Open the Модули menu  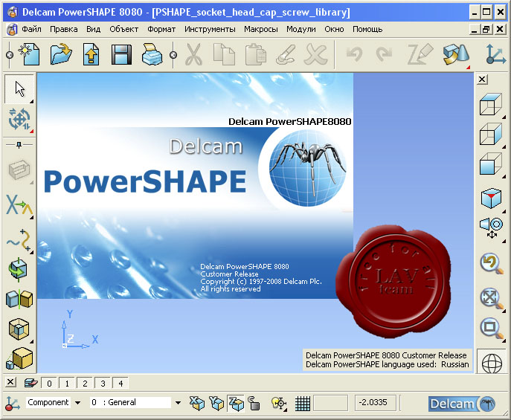[301, 29]
